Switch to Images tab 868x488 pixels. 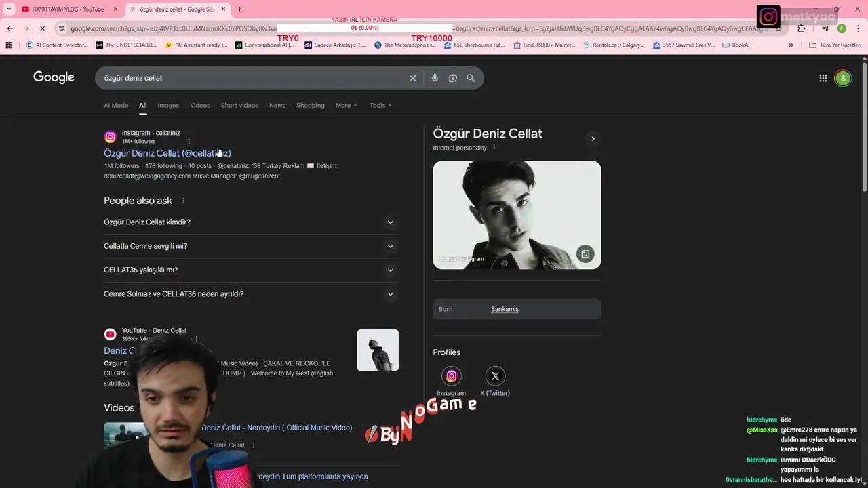point(168,106)
